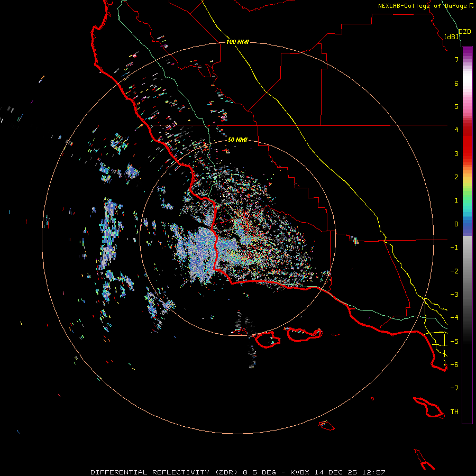
Task: Click the -3 dB tick label on the scale
Action: [454, 295]
